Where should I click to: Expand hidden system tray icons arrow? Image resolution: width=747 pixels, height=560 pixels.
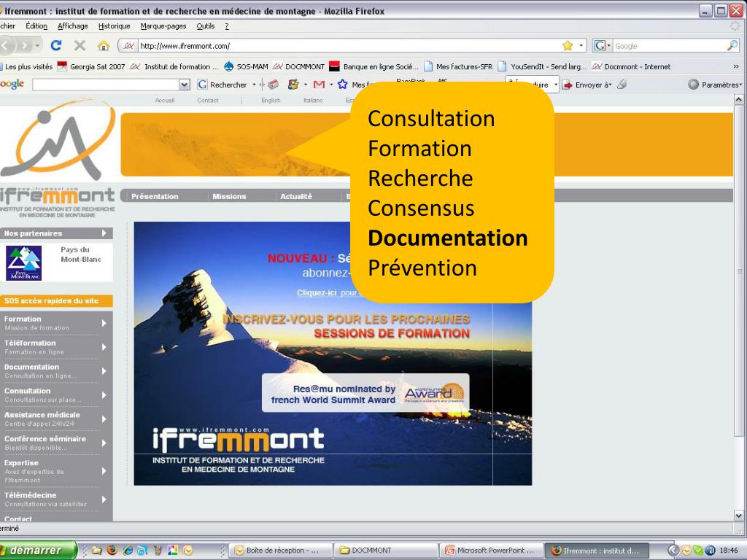tap(673, 551)
